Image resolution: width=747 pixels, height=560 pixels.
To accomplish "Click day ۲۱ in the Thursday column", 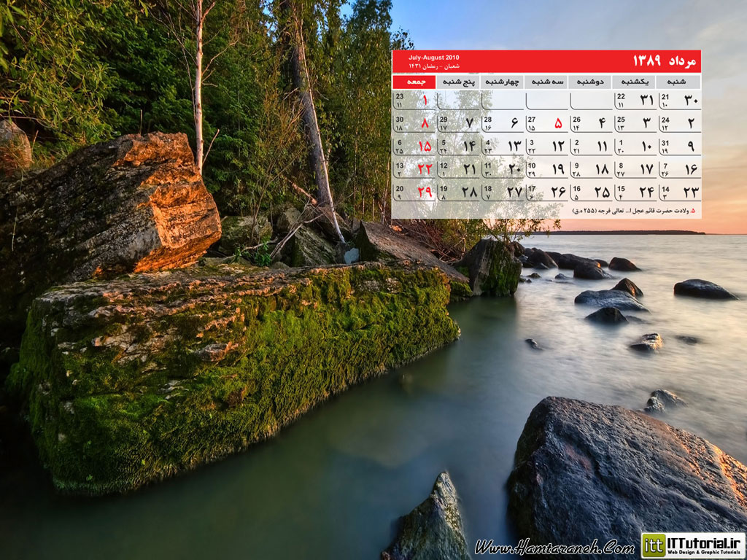I will (x=469, y=169).
